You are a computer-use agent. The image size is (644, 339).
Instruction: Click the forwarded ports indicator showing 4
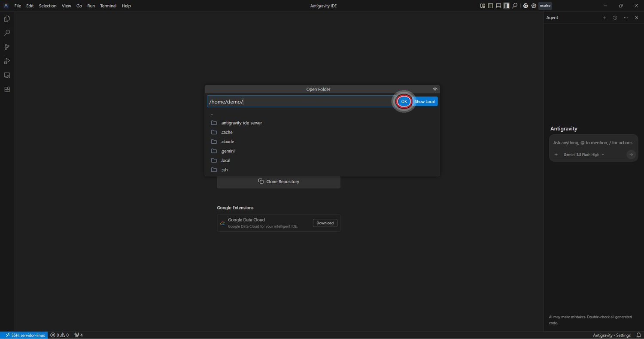pyautogui.click(x=79, y=335)
